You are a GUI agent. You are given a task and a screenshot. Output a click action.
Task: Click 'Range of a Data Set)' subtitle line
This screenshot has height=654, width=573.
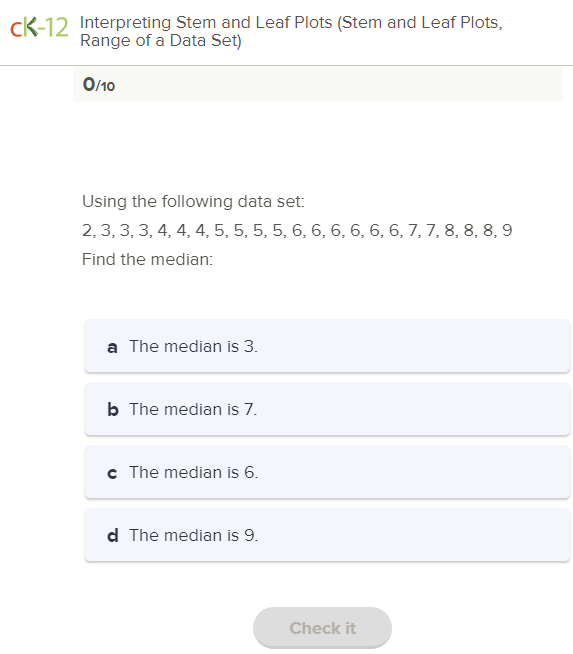161,41
